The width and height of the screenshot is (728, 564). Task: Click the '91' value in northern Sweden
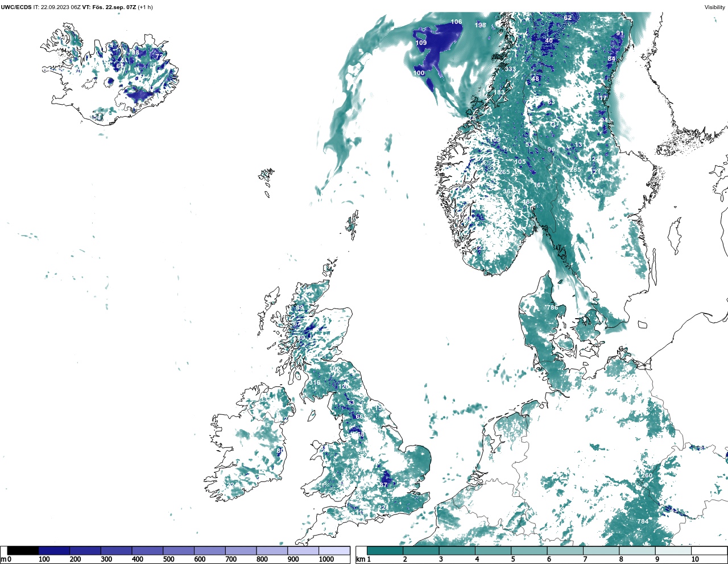[x=620, y=34]
